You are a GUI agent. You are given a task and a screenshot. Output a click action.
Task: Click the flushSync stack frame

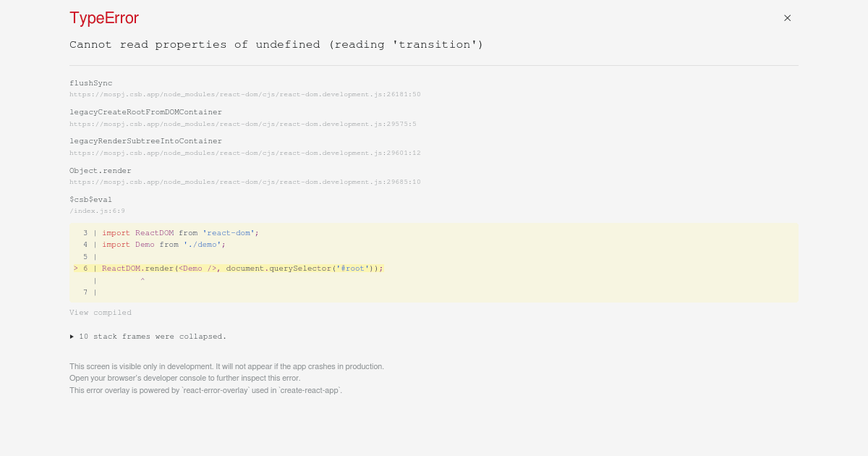pos(91,83)
